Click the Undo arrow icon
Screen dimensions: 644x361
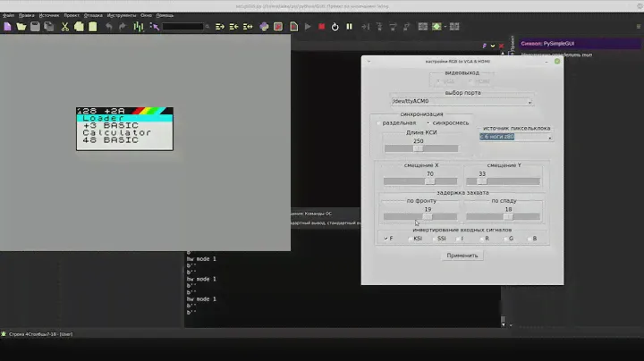109,27
